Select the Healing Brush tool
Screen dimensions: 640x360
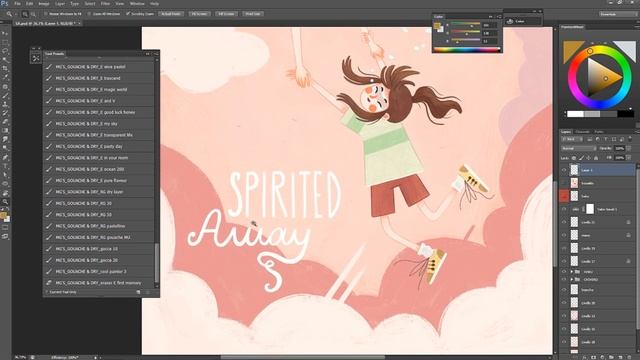tap(5, 87)
